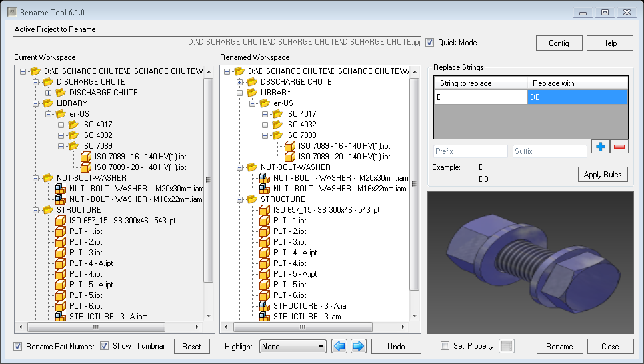This screenshot has height=364, width=644.
Task: Click the right blue highlight arrow
Action: point(358,346)
